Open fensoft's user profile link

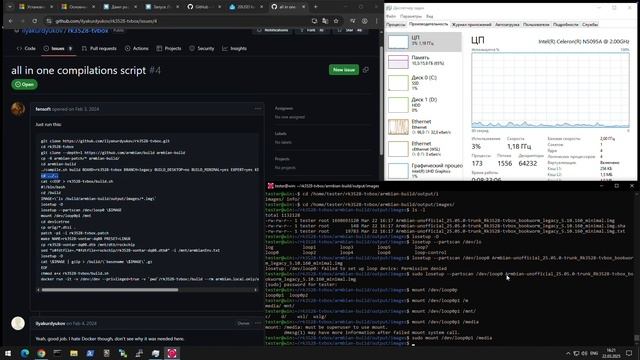pos(43,109)
